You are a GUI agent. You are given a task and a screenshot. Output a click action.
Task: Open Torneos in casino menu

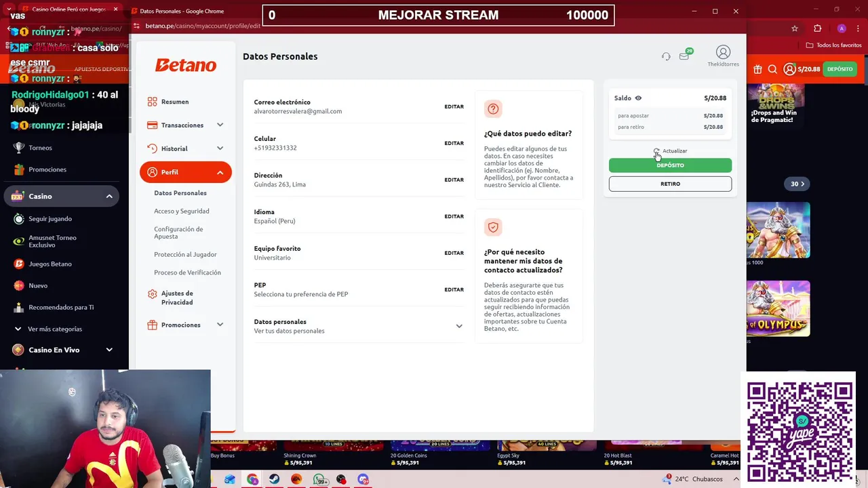(x=40, y=148)
